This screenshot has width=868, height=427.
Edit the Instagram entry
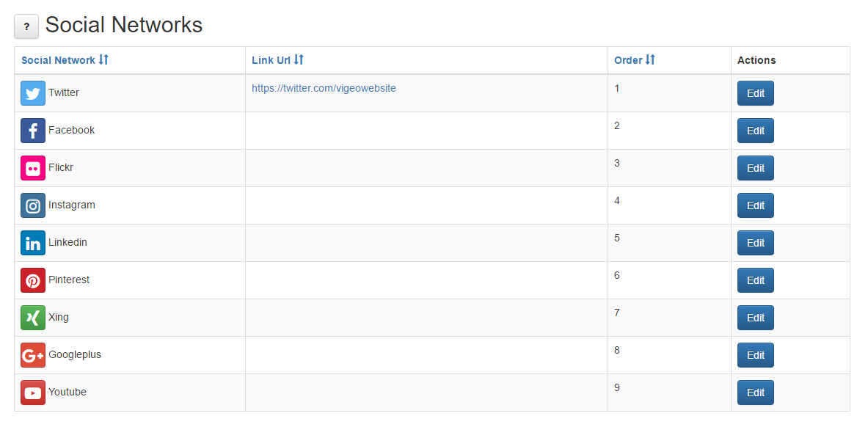pos(756,205)
